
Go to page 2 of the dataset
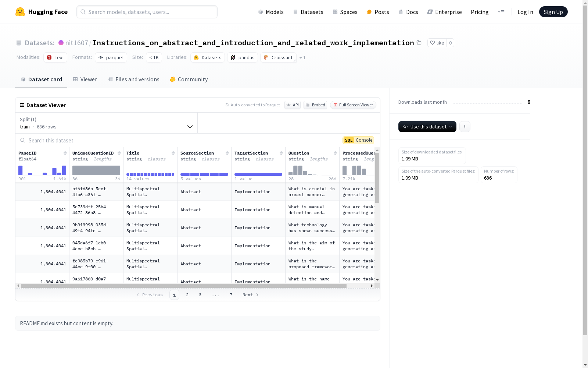187,295
